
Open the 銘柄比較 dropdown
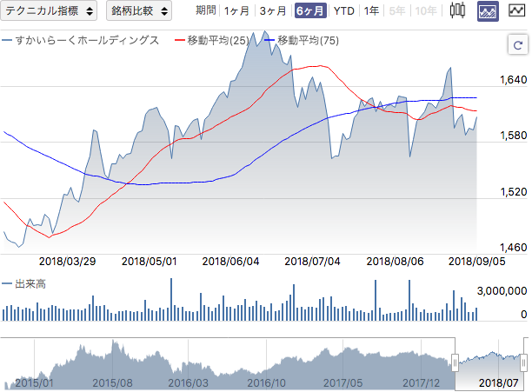[x=139, y=10]
